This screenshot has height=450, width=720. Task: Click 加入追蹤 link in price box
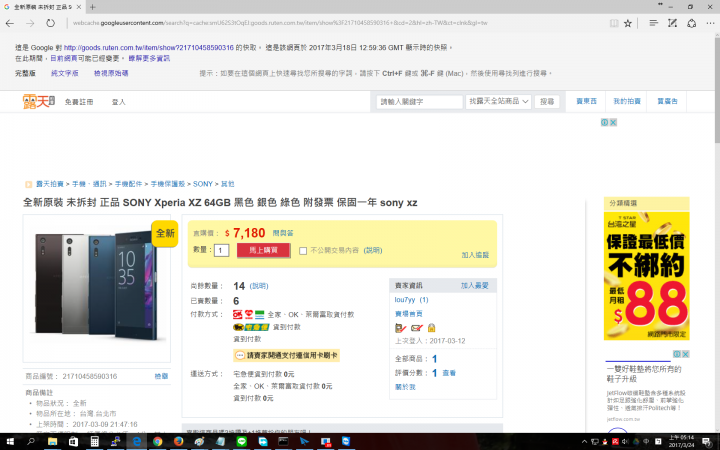[475, 255]
